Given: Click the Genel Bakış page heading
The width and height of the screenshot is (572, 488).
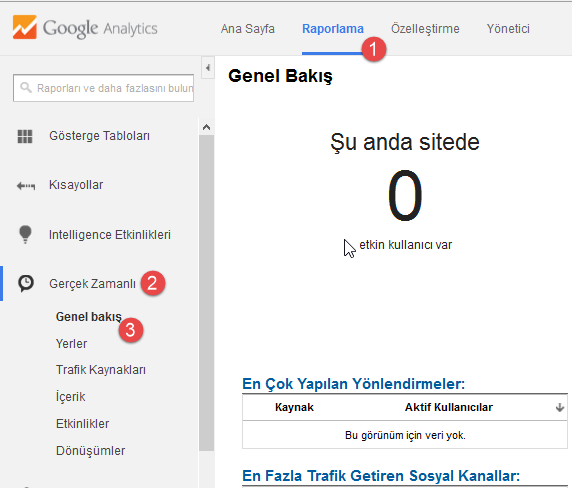Looking at the screenshot, I should coord(280,76).
